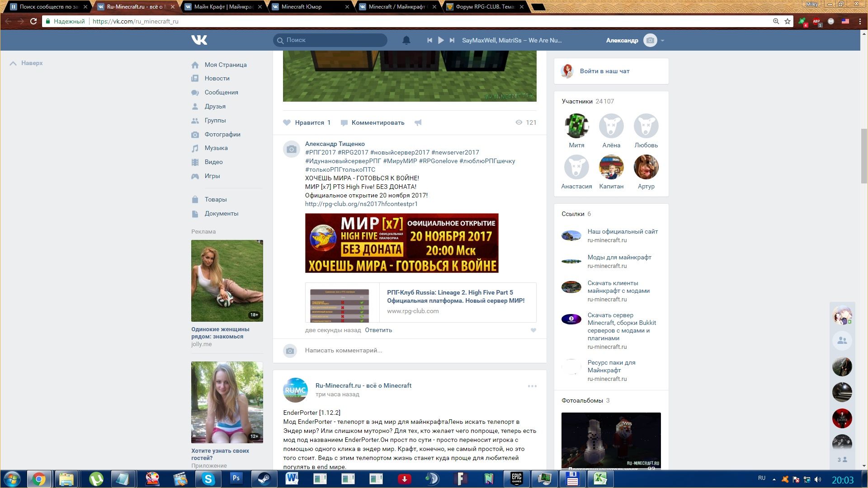Image resolution: width=868 pixels, height=488 pixels.
Task: Open the VK logo home link
Action: click(x=199, y=40)
